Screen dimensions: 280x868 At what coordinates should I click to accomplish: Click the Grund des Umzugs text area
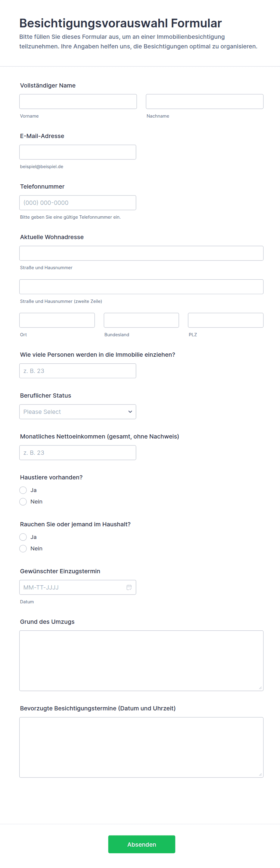[141, 660]
